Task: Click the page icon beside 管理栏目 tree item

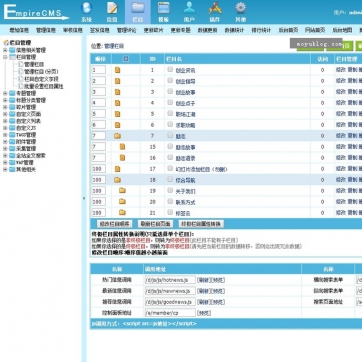Action: [x=21, y=64]
